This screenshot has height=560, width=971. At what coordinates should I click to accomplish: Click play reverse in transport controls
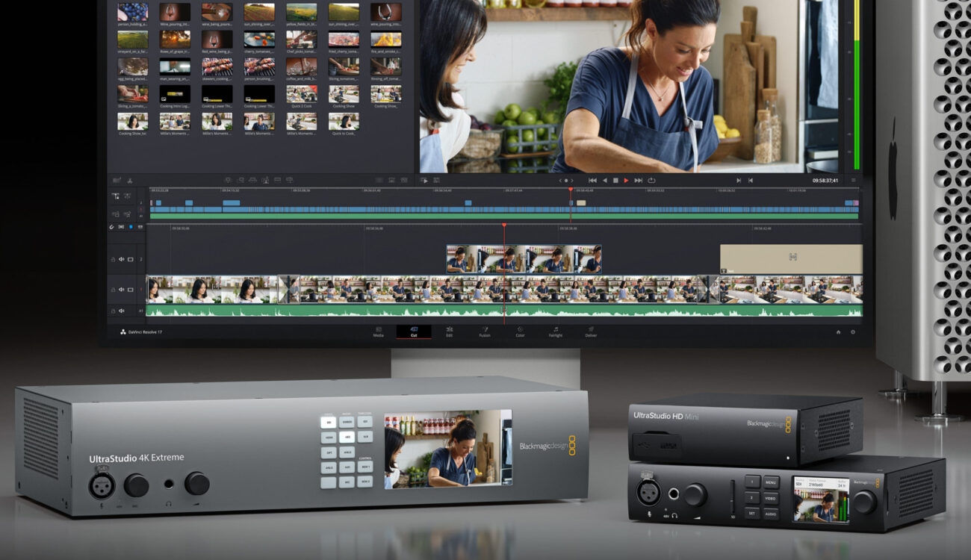(x=605, y=180)
